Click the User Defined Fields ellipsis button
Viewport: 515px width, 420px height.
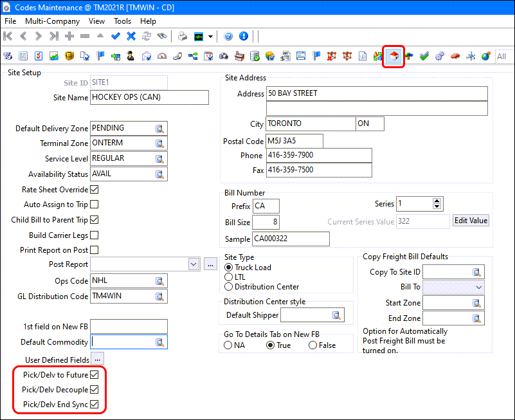97,359
